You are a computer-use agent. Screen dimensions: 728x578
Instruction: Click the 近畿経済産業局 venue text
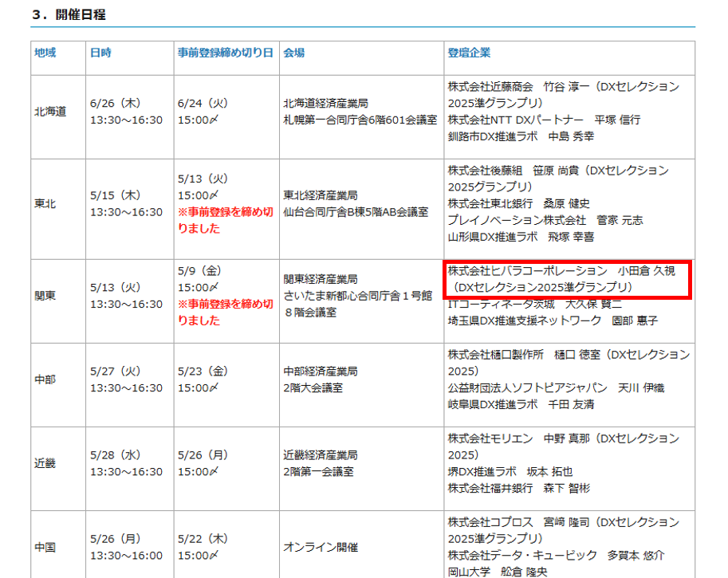point(321,455)
